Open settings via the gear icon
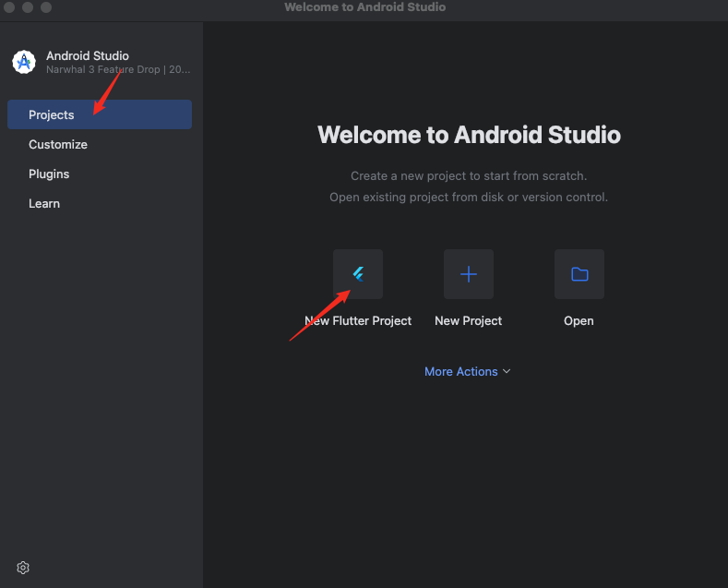Screen dimensions: 728x588 point(23,568)
